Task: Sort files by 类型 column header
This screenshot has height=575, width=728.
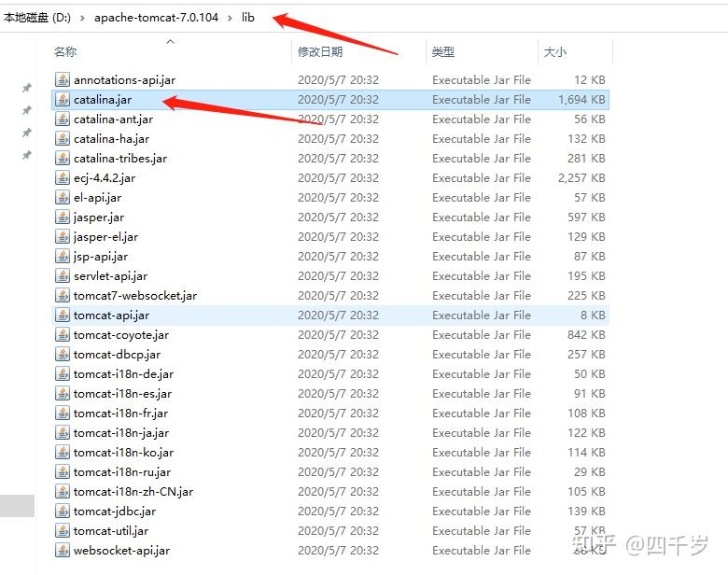Action: click(443, 51)
